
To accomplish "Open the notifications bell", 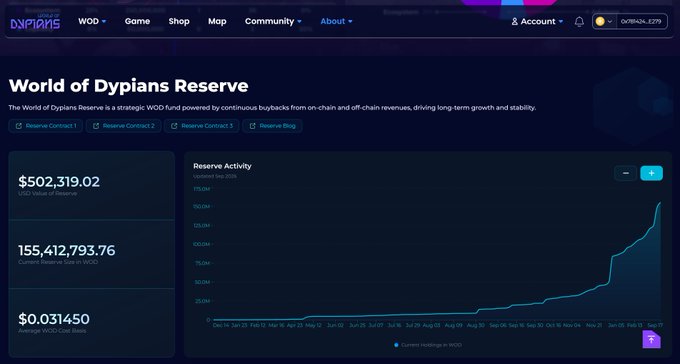I will (579, 21).
